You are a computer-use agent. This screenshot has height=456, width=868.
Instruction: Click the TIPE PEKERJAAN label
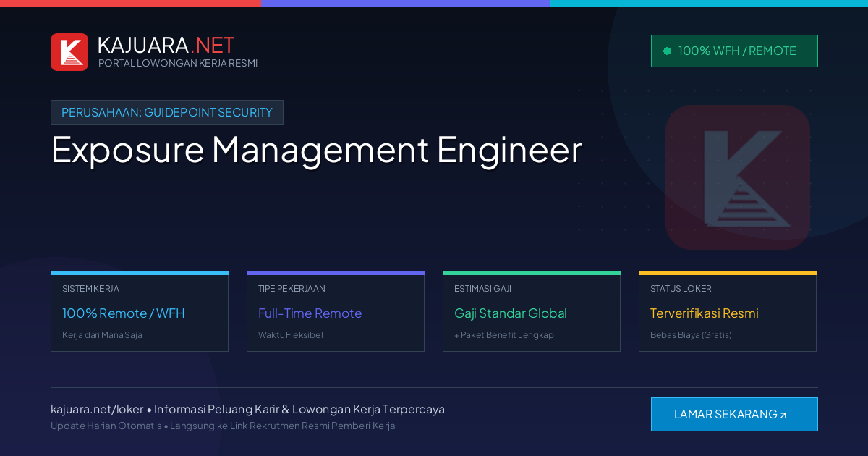pos(292,289)
